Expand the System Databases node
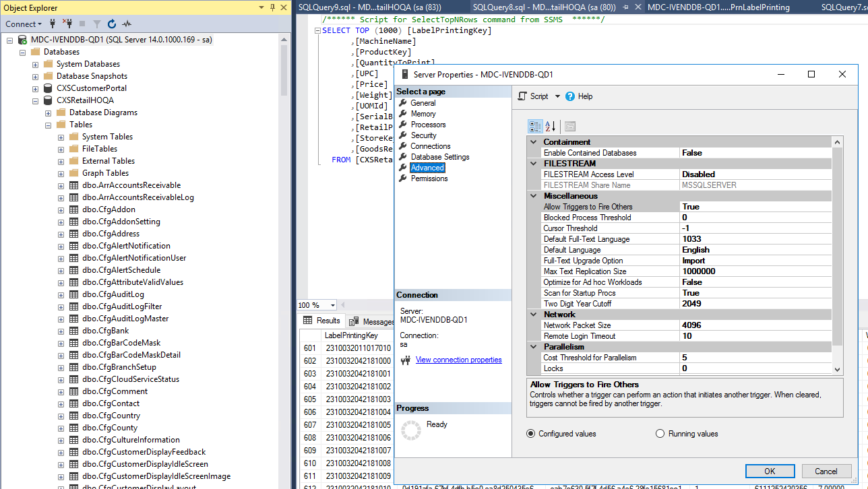Image resolution: width=868 pixels, height=489 pixels. (35, 64)
